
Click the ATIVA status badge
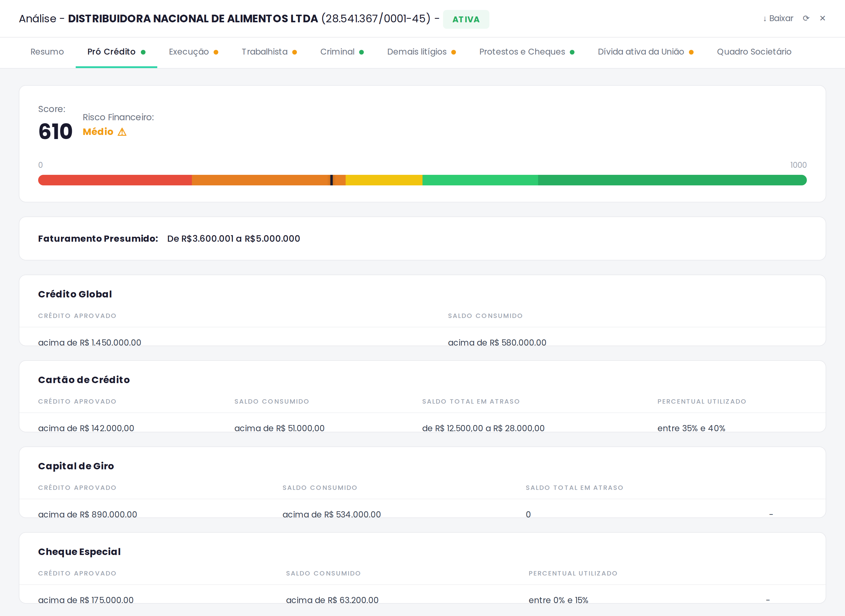466,19
